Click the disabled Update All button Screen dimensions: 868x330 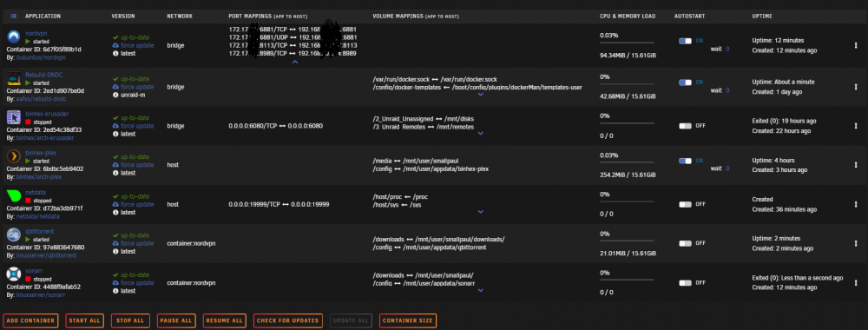(x=352, y=320)
